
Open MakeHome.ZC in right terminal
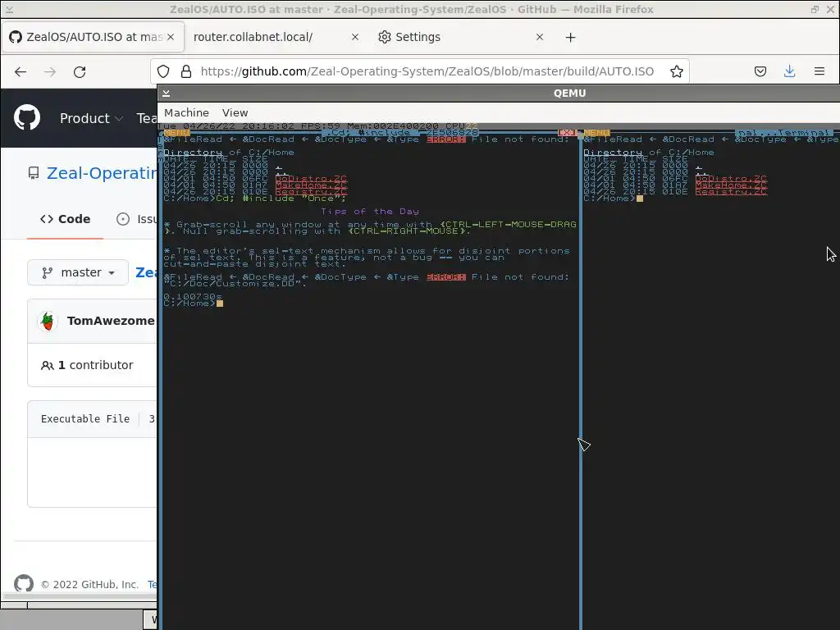click(x=731, y=185)
